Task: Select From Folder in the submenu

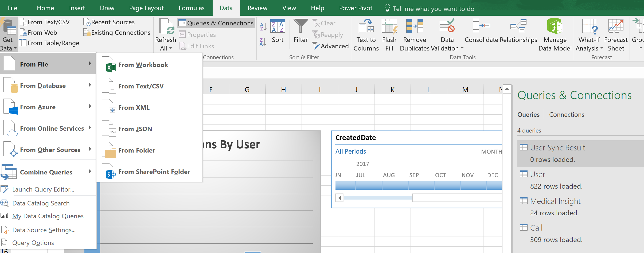Action: point(150,150)
